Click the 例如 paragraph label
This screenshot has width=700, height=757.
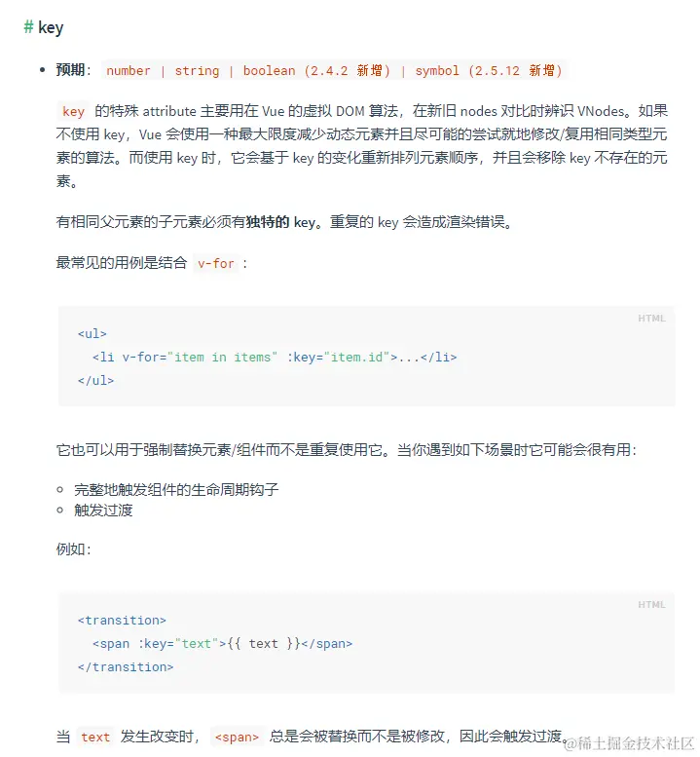pyautogui.click(x=73, y=549)
